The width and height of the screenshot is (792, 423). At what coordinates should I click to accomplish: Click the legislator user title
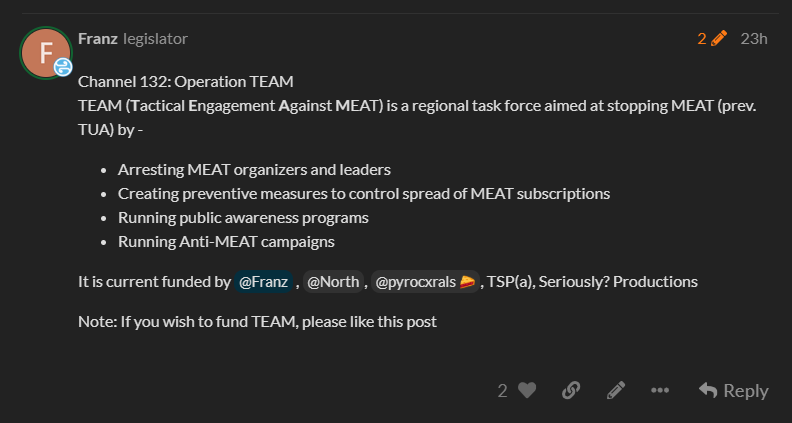(156, 39)
